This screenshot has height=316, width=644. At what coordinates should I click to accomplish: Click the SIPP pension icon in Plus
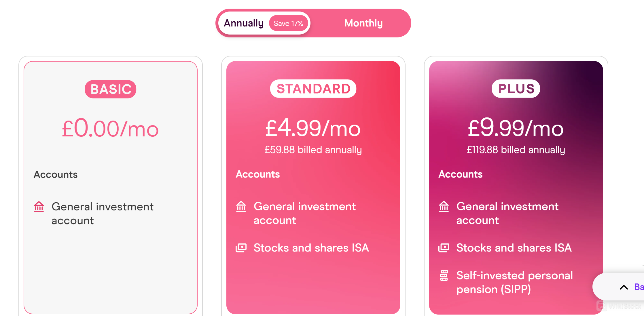[x=444, y=275]
